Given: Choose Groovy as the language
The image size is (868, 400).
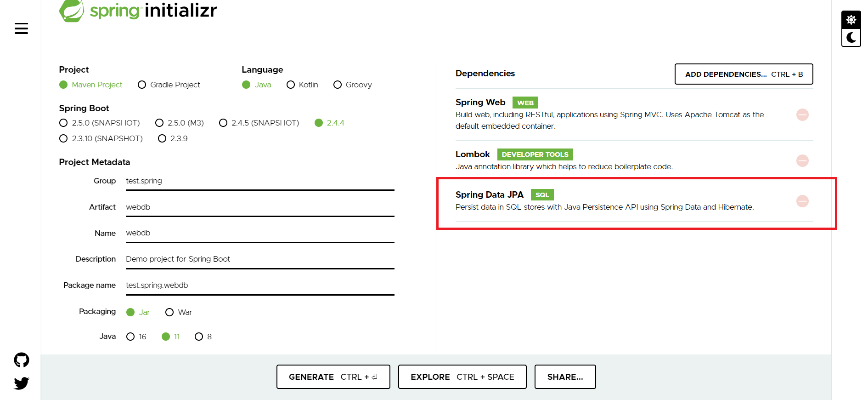Looking at the screenshot, I should click(353, 85).
